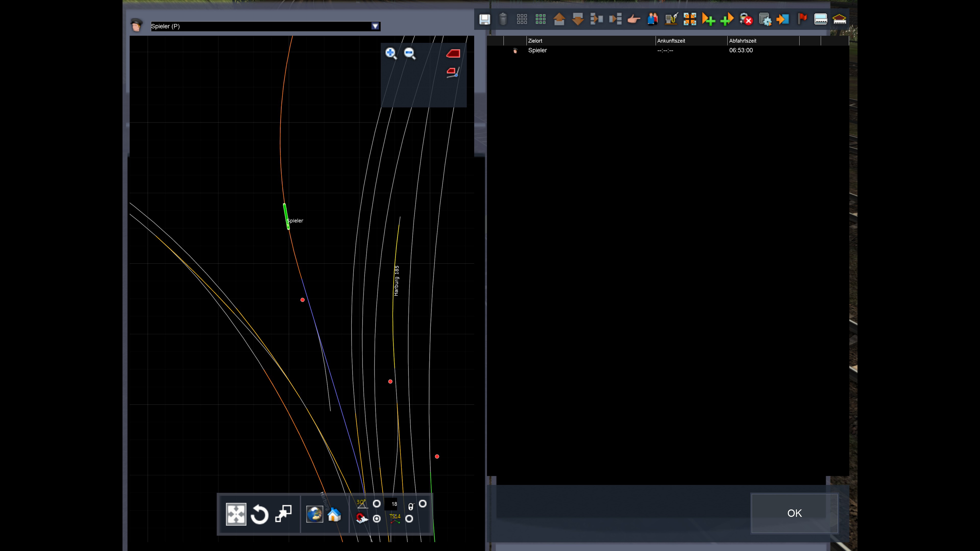This screenshot has height=551, width=980.
Task: Toggle the mouse lock radio button
Action: (423, 504)
